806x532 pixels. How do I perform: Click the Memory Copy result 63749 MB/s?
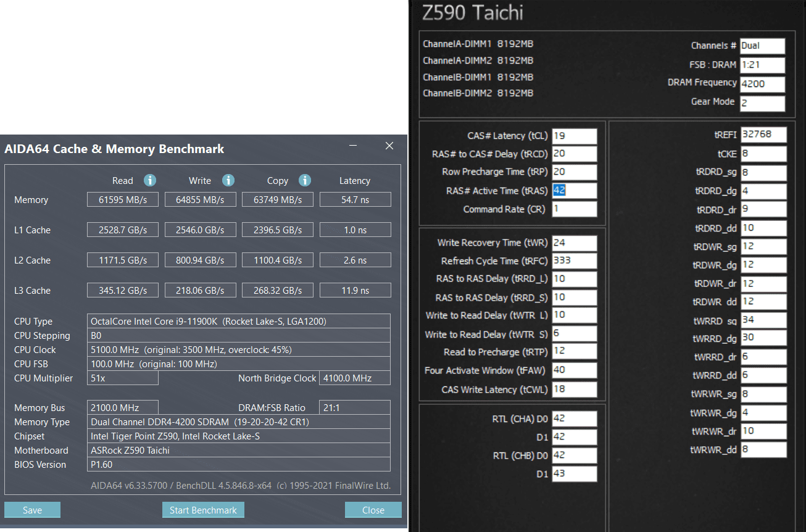click(x=278, y=199)
